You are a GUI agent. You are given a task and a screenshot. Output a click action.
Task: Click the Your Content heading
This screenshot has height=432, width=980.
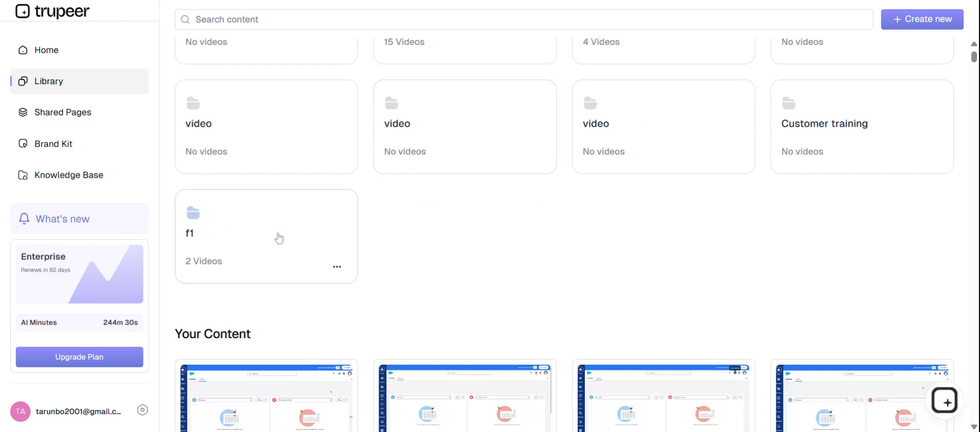click(212, 334)
